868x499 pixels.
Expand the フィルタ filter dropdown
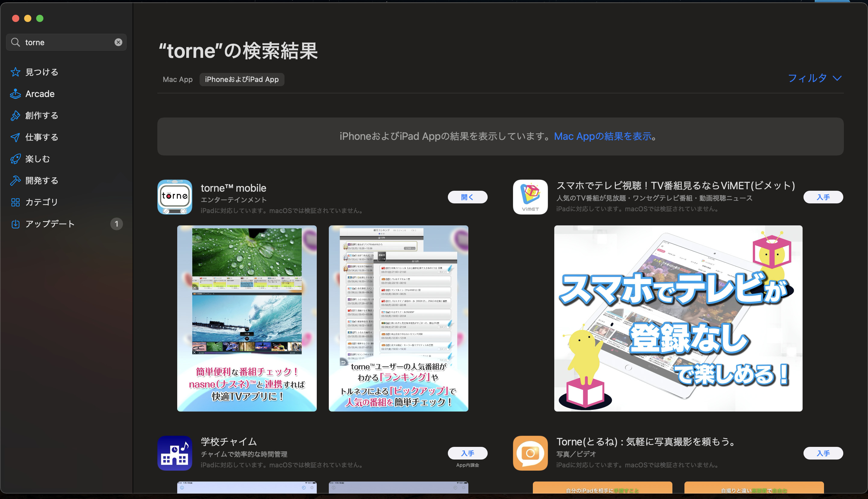[815, 78]
